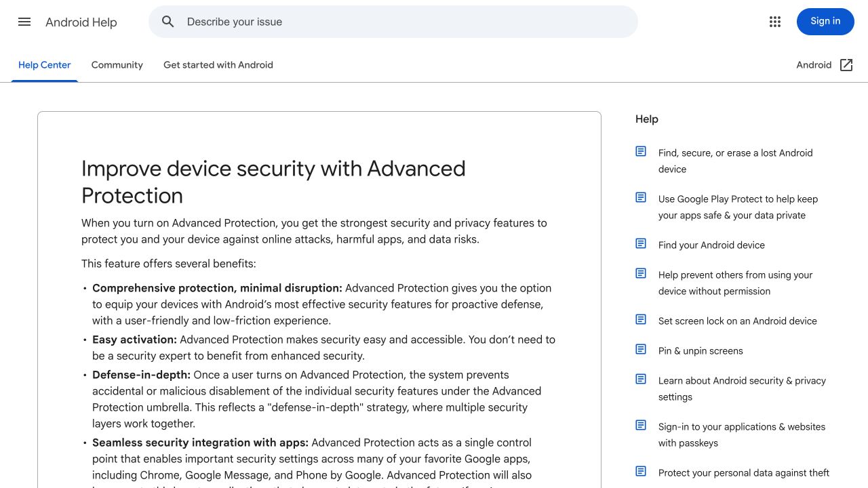Click article icon beside Pin & unpin screens
The image size is (868, 488).
point(641,349)
